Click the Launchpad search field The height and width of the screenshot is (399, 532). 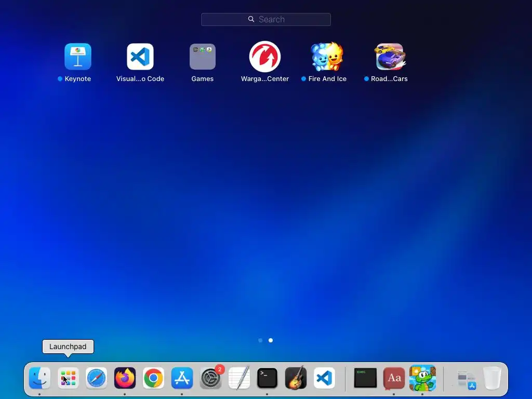(265, 19)
